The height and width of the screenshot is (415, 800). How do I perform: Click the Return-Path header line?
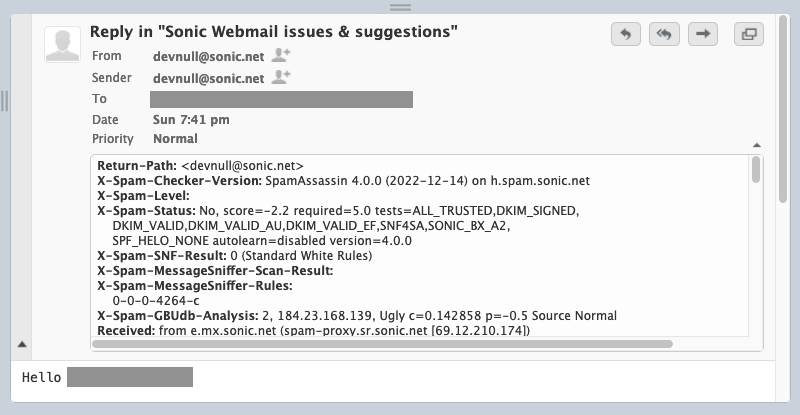pyautogui.click(x=200, y=166)
